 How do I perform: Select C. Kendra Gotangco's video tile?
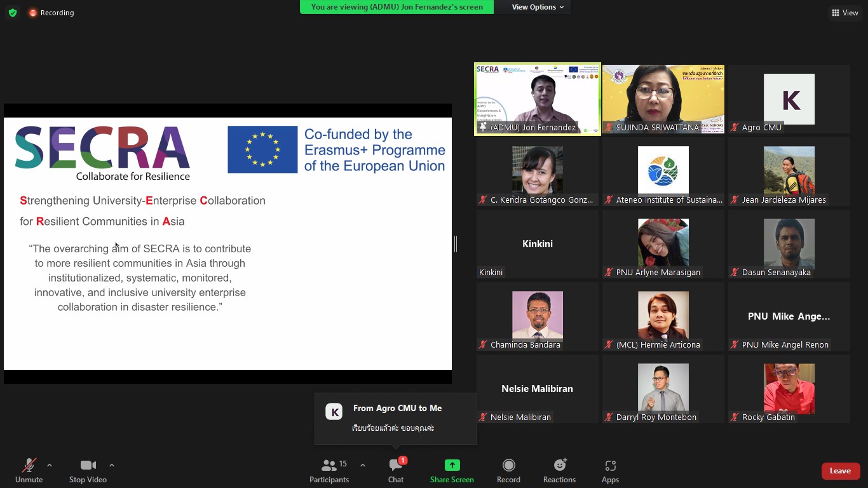tap(538, 171)
